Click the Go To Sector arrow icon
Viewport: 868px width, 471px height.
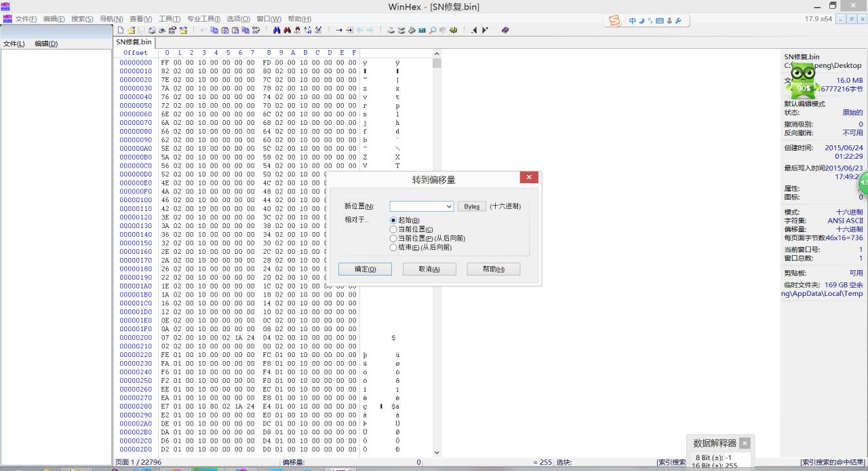click(349, 30)
